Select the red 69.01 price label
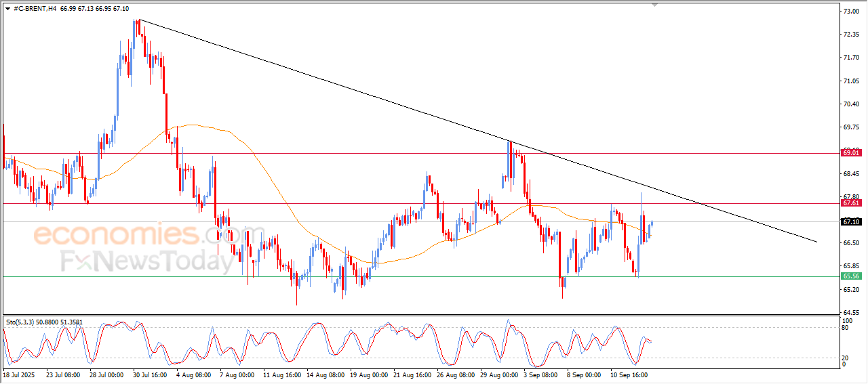 coord(851,153)
